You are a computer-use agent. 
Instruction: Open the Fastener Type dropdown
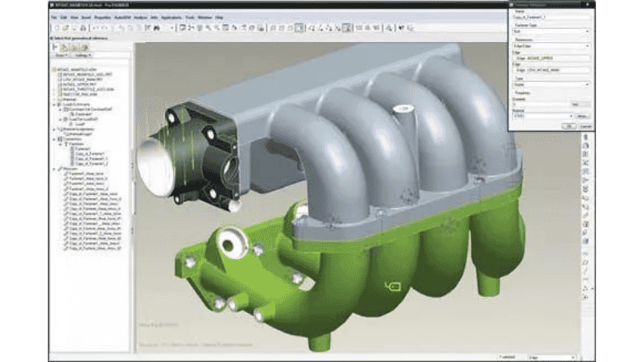point(551,31)
